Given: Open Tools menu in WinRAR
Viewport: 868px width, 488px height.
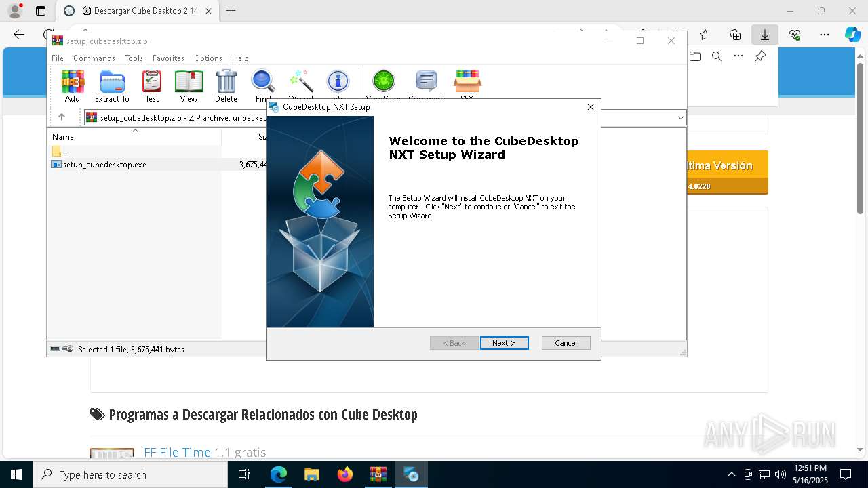Looking at the screenshot, I should click(134, 58).
